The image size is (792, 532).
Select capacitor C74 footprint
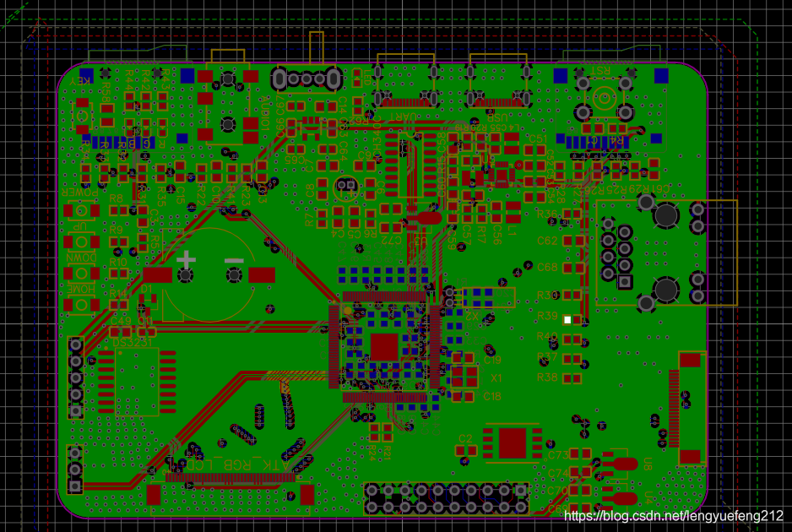(580, 472)
